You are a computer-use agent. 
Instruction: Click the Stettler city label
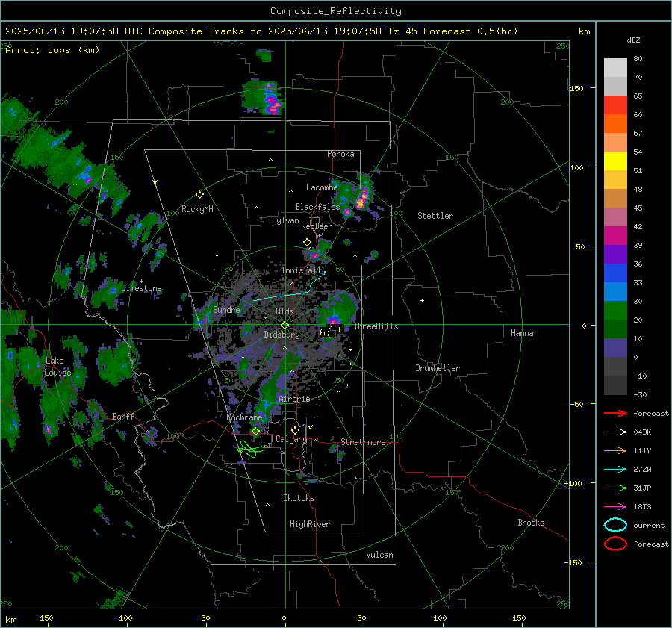pos(435,216)
